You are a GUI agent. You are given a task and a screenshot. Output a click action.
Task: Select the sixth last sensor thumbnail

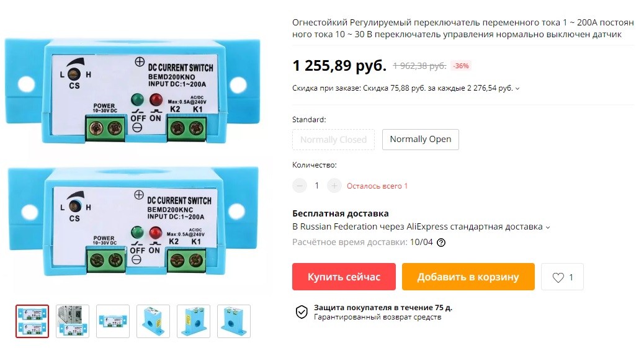coord(233,321)
